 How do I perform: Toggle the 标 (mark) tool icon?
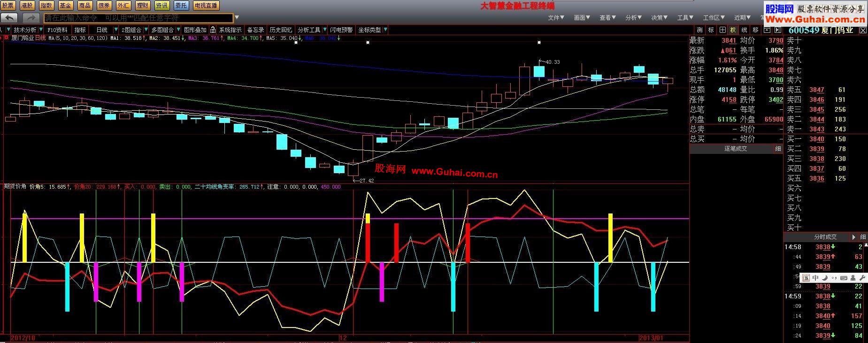point(711,30)
